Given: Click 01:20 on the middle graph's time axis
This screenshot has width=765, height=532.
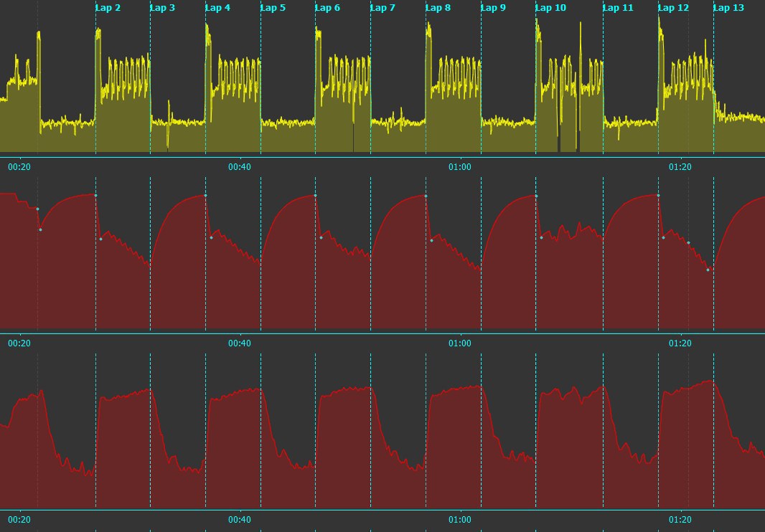Looking at the screenshot, I should (680, 343).
